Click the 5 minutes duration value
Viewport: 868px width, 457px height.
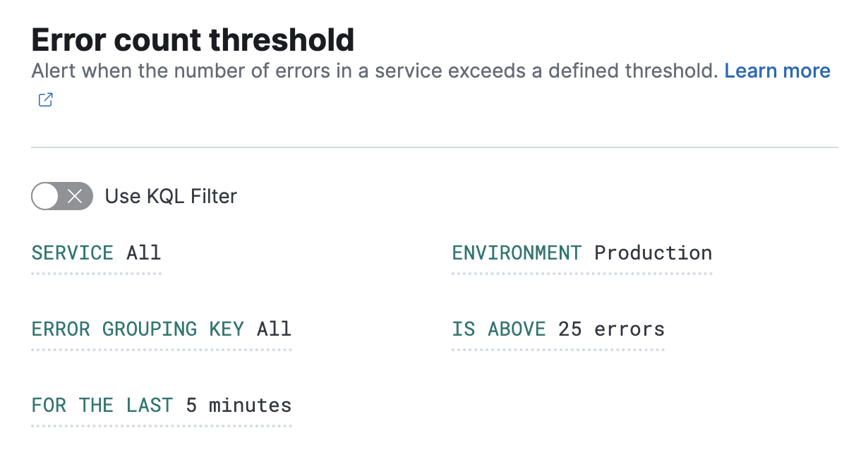tap(238, 405)
